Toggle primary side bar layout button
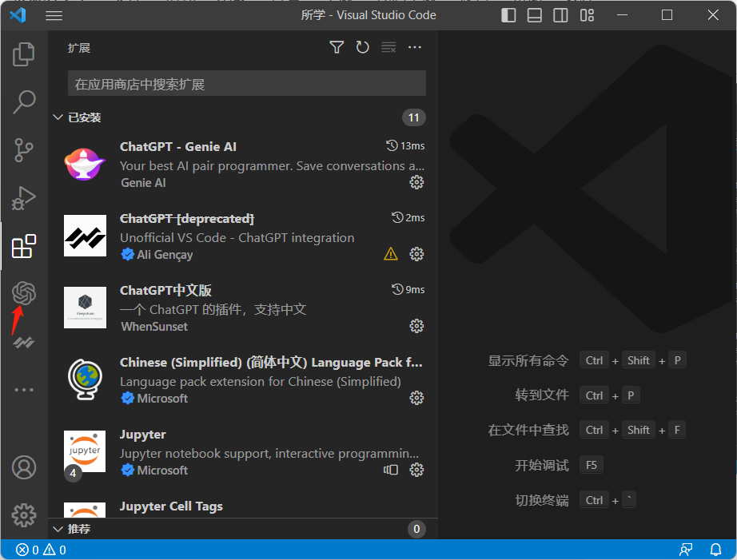The image size is (737, 560). (508, 15)
